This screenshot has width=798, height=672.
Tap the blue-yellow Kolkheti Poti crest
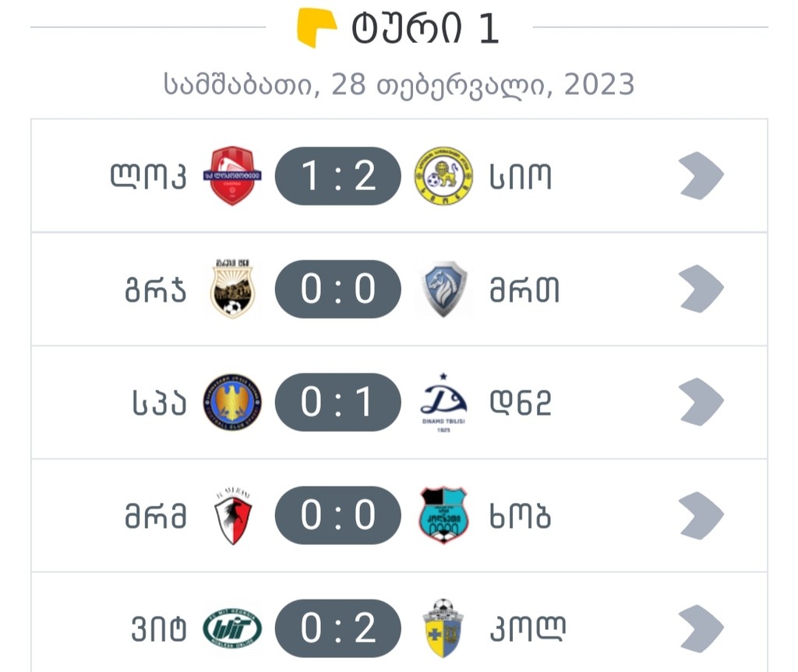point(443,628)
